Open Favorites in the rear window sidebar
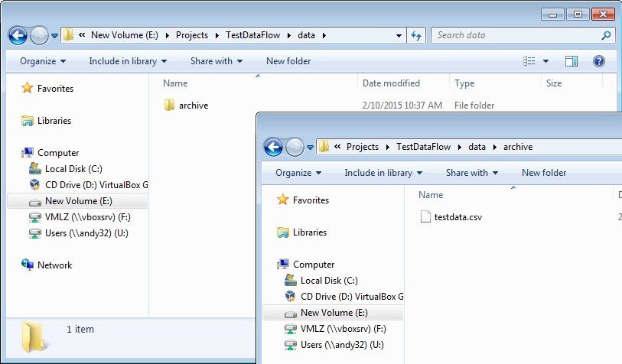 55,89
